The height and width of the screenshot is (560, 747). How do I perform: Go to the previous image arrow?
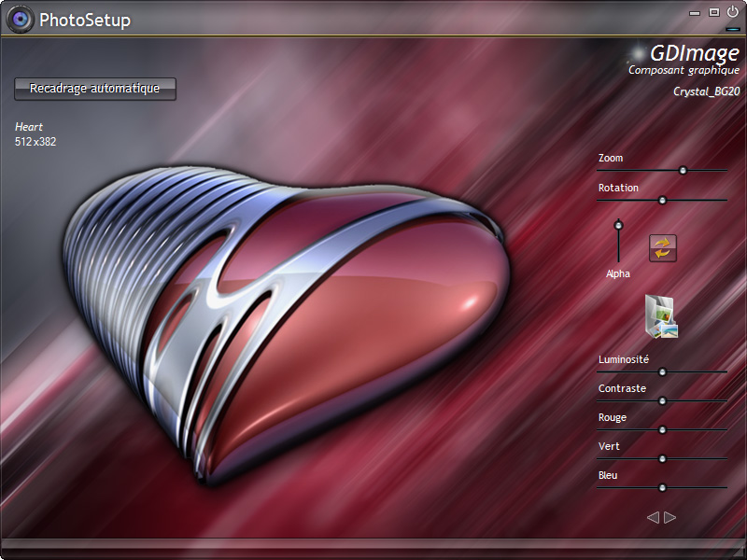coord(653,517)
